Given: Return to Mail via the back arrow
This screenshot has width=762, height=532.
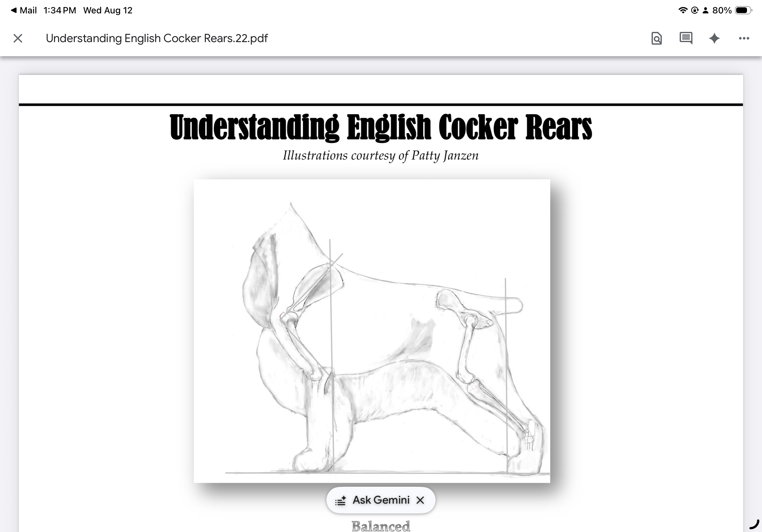Looking at the screenshot, I should coord(23,10).
